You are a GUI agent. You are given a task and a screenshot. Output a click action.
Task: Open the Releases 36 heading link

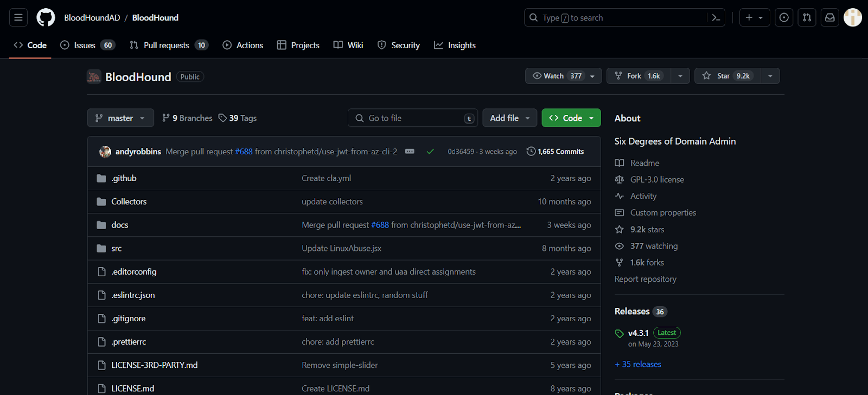click(641, 311)
